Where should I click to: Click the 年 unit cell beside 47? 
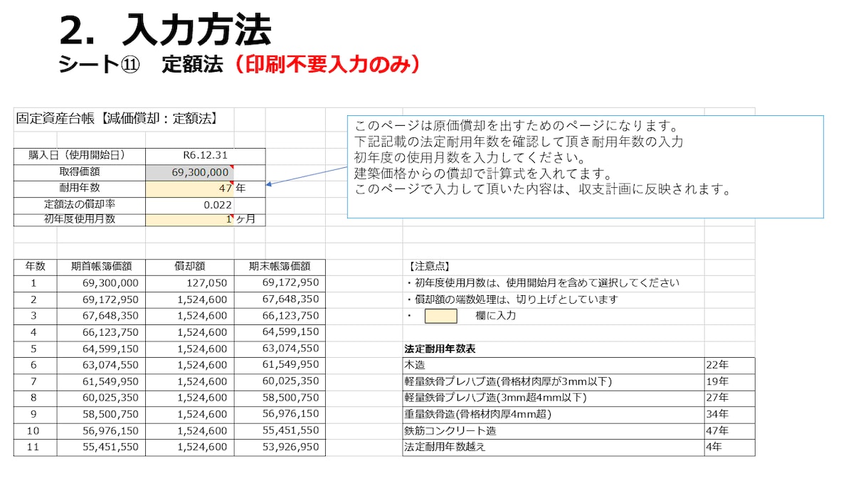(x=250, y=189)
